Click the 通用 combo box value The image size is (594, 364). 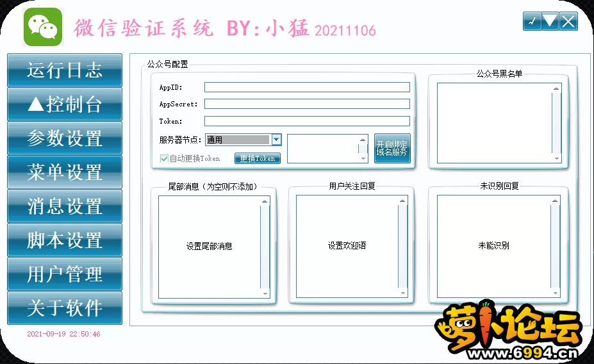point(238,140)
